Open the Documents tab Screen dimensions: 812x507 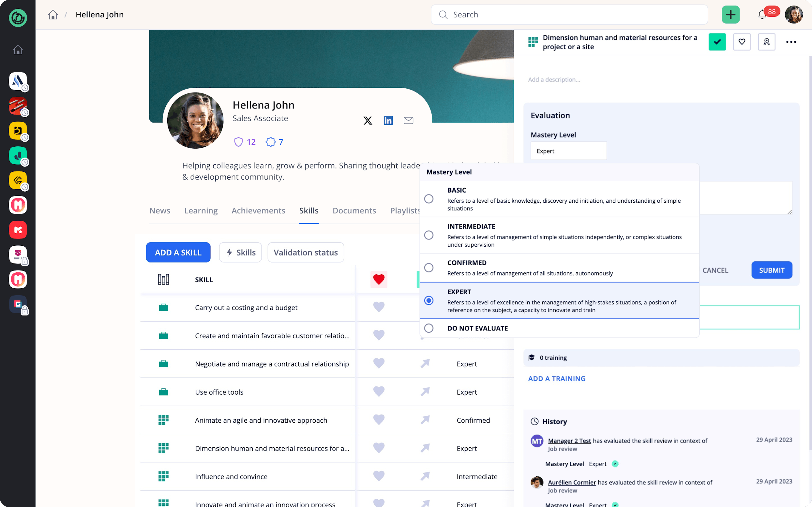point(354,210)
